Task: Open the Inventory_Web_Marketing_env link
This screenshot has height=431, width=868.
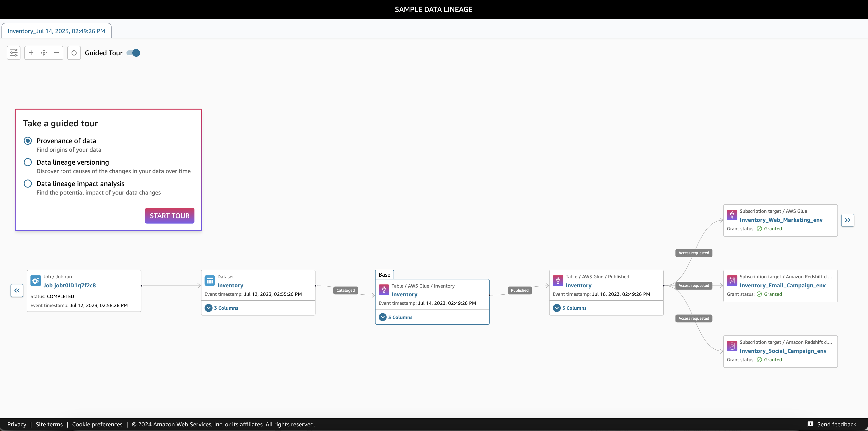Action: (x=781, y=220)
